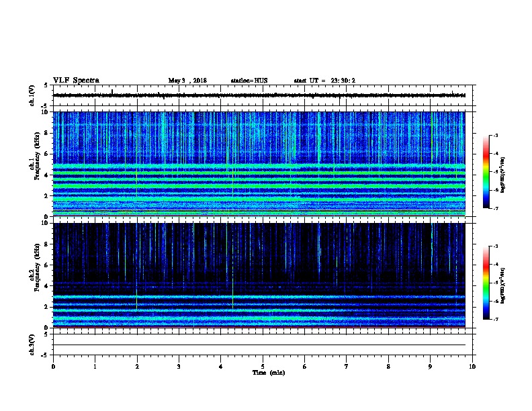Image resolution: width=532 pixels, height=411 pixels.
Task: Click the "-3" label on ch.1 color bar
Action: pyautogui.click(x=496, y=135)
